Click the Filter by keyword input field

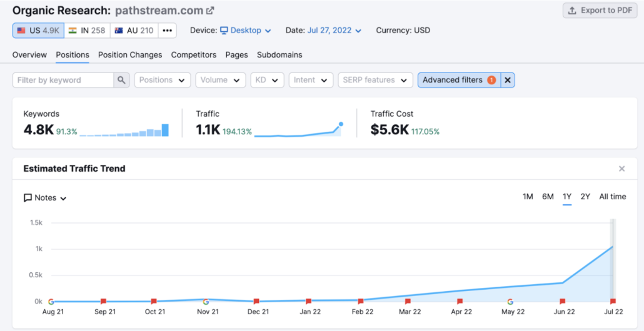63,80
